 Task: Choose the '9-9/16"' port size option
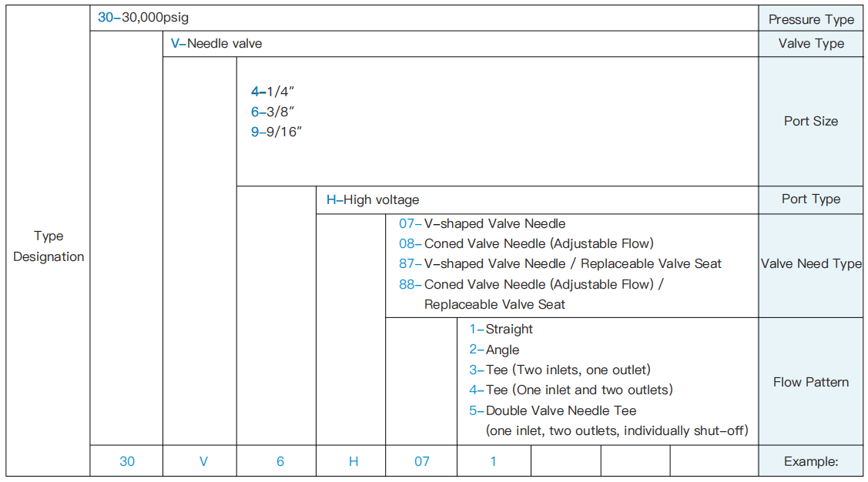point(276,132)
